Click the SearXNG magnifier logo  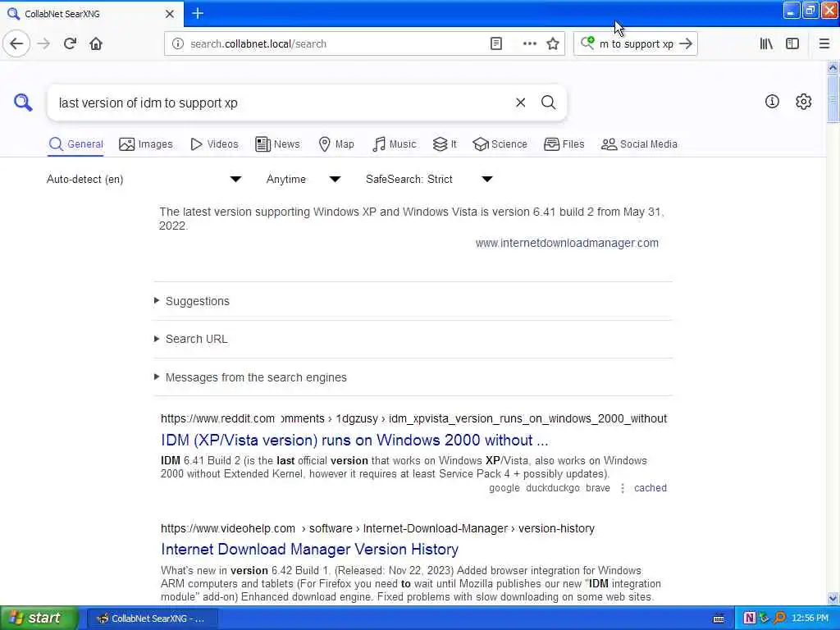tap(22, 103)
